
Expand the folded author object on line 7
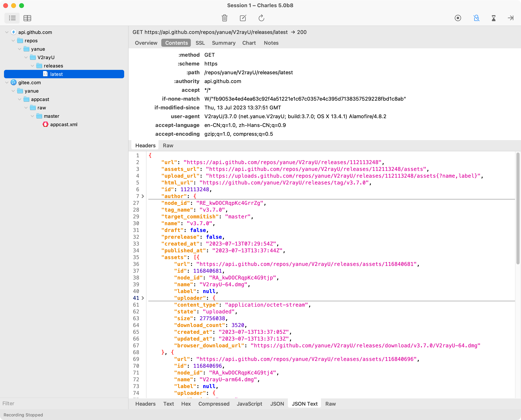143,196
